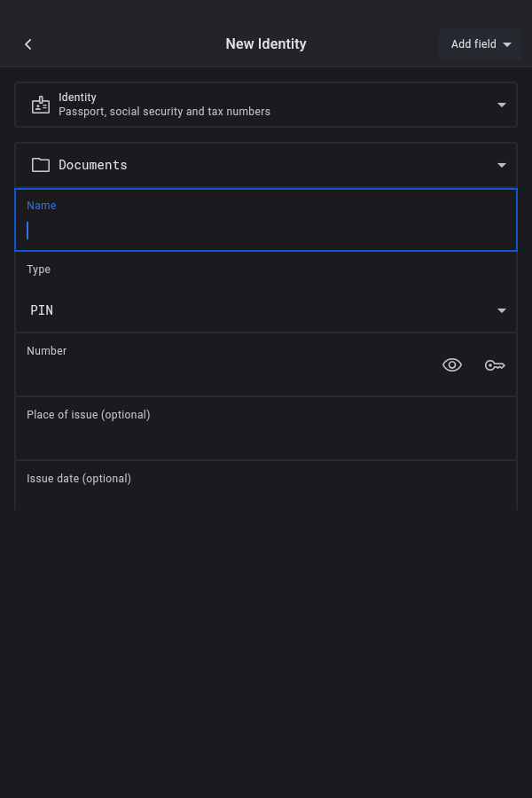Expand the Identity category dropdown arrow

502,105
